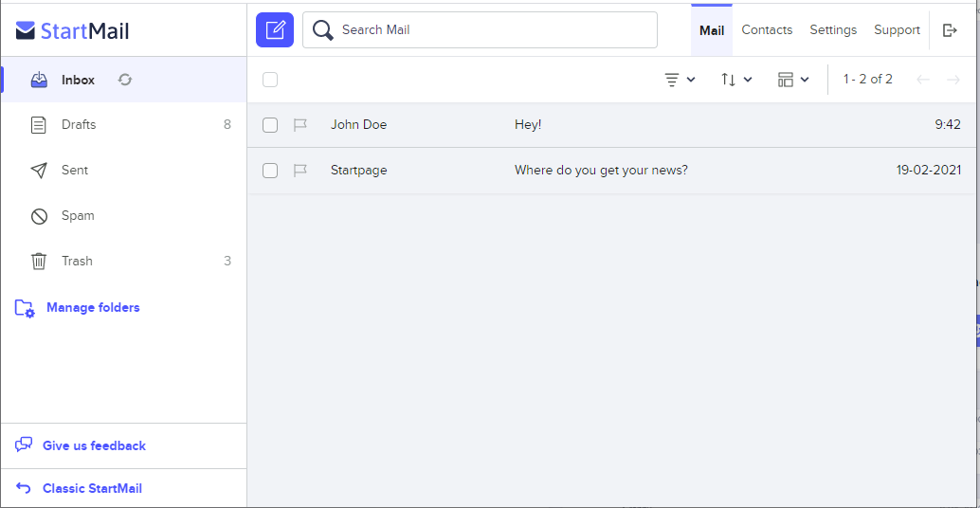
Task: Click the Inbox tray icon
Action: pos(39,80)
